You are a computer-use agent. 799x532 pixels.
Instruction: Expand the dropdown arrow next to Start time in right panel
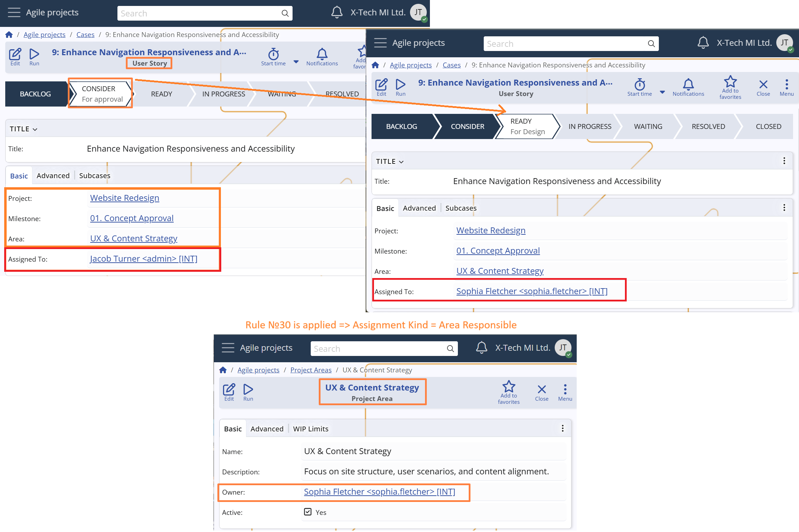[662, 92]
